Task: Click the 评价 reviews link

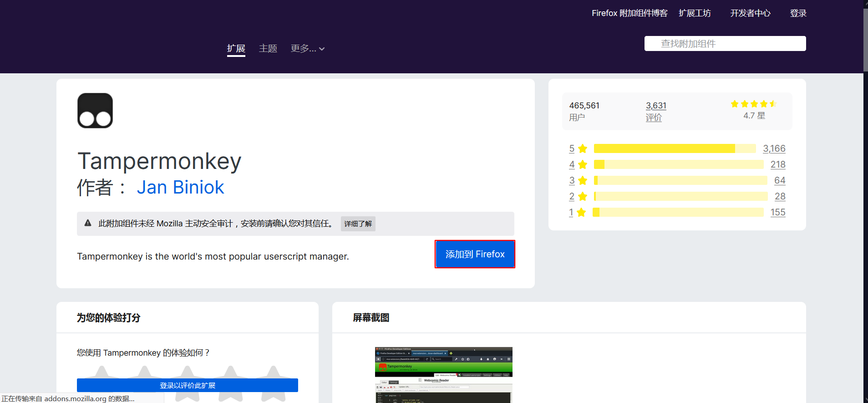Action: [x=654, y=117]
